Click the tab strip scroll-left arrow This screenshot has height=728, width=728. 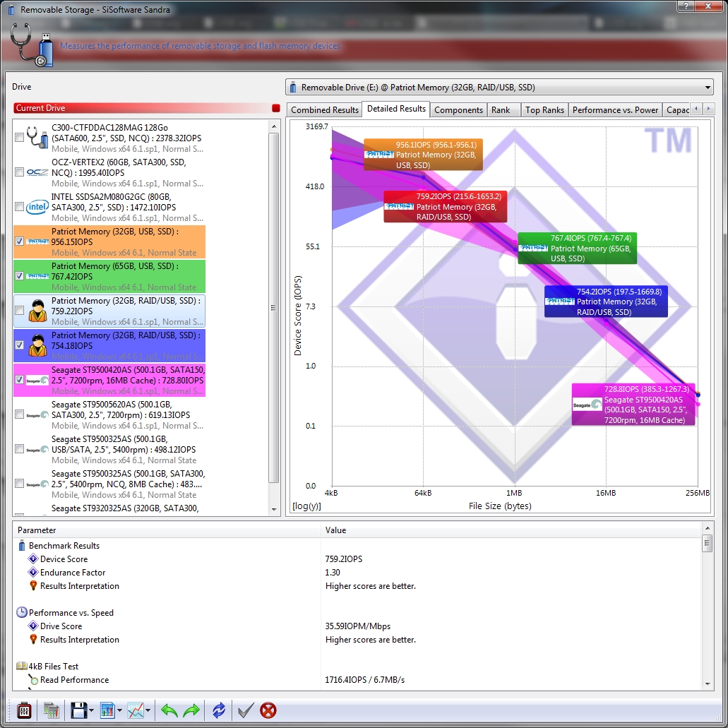[696, 109]
